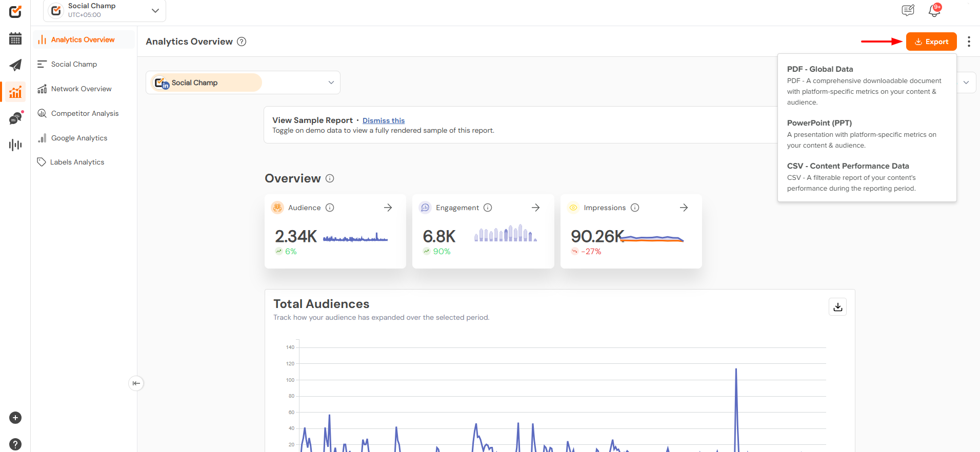980x452 pixels.
Task: Click the Engagement card chat icon
Action: point(425,208)
